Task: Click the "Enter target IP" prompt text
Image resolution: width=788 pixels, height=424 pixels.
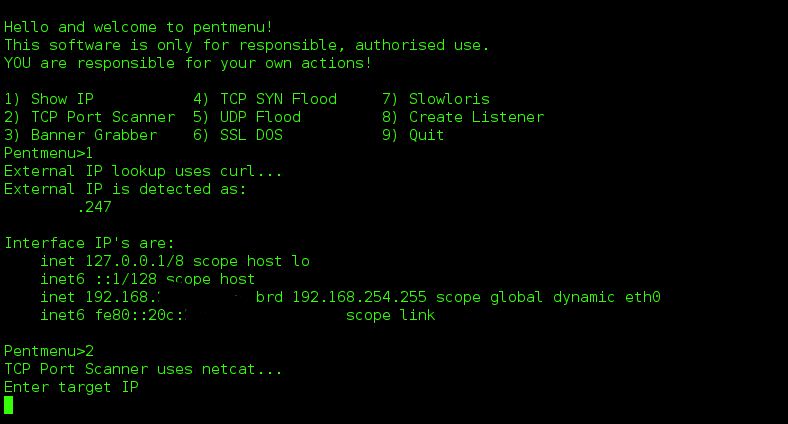Action: (72, 387)
